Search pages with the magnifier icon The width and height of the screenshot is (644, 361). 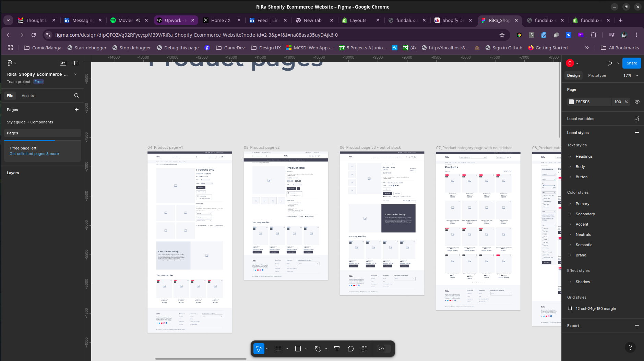(x=76, y=96)
